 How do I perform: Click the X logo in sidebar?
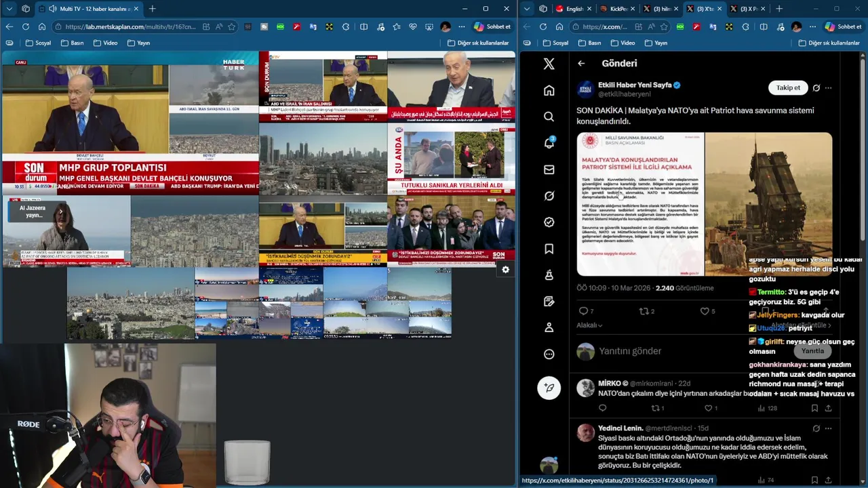[549, 64]
